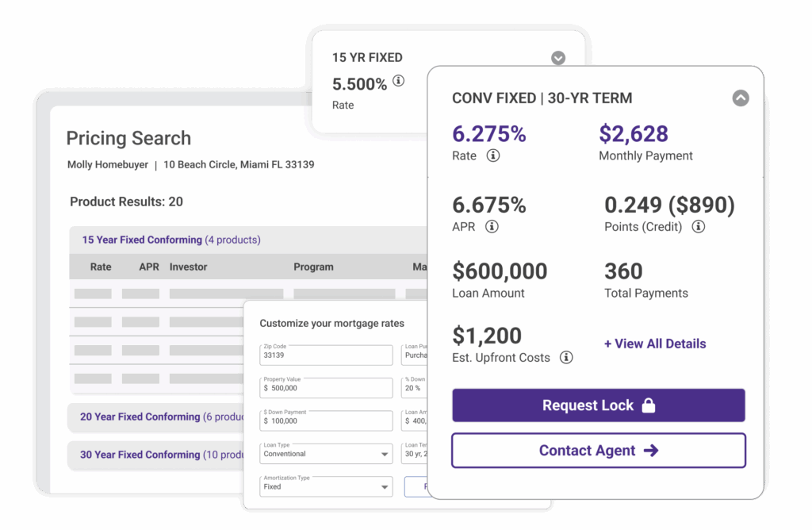
Task: Click the 360 Total Payments value
Action: (x=623, y=271)
